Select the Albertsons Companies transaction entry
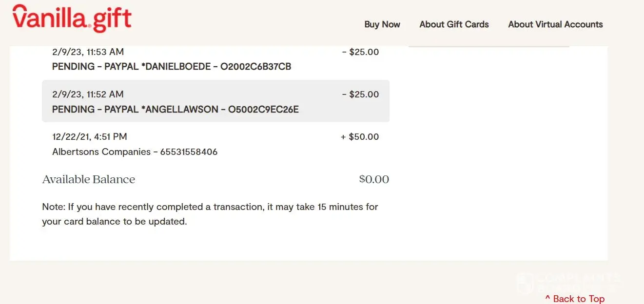 (135, 152)
